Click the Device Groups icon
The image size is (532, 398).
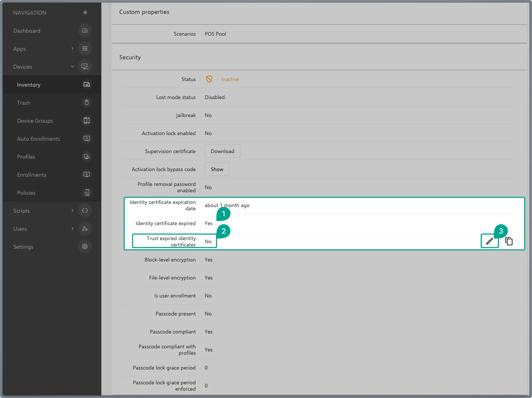point(87,121)
